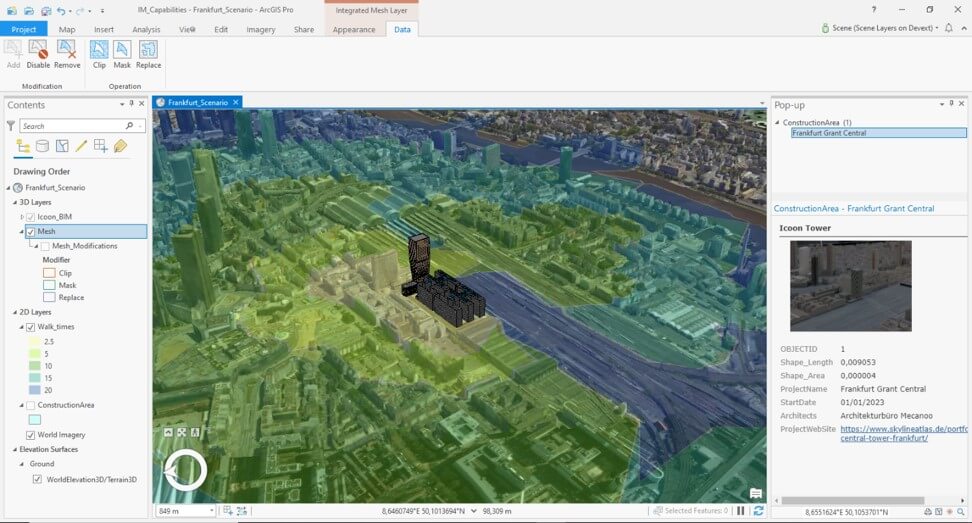Open the Project tab

(x=24, y=29)
